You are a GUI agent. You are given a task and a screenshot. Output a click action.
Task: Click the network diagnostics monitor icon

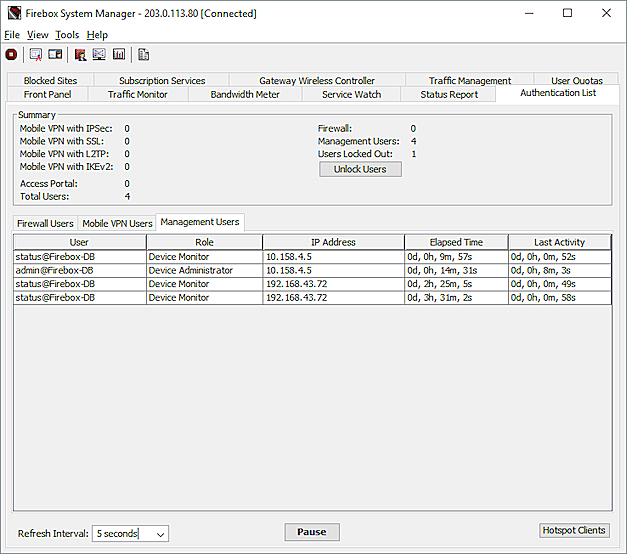(99, 54)
